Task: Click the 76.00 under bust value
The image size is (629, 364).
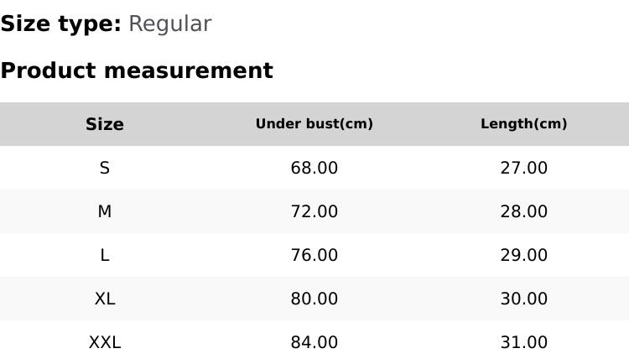Action: (x=314, y=255)
